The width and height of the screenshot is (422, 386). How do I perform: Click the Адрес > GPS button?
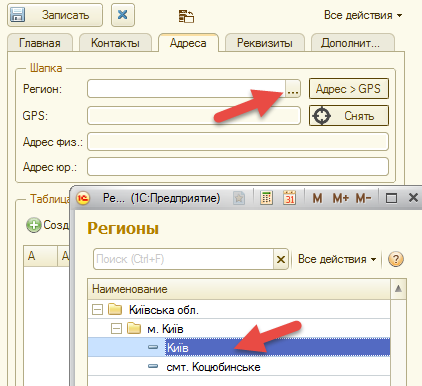(349, 89)
